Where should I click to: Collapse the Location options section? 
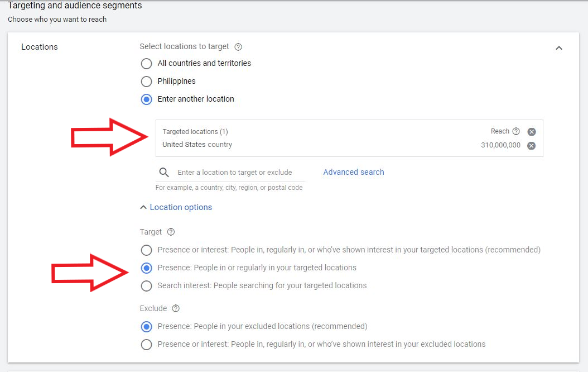point(176,207)
